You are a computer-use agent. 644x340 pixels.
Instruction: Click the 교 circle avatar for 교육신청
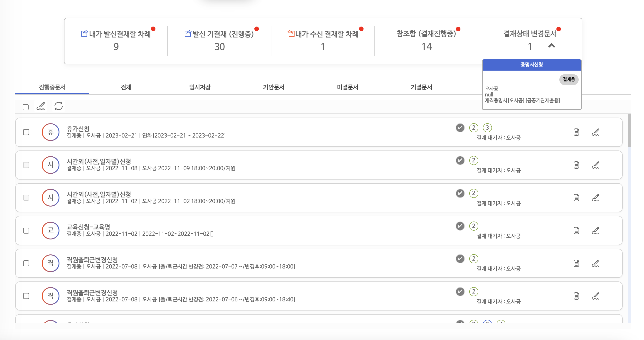[x=51, y=231]
